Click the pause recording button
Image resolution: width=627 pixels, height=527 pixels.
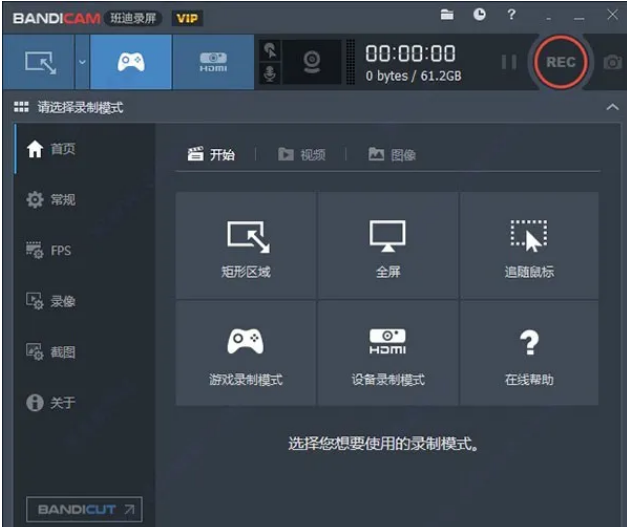click(509, 62)
